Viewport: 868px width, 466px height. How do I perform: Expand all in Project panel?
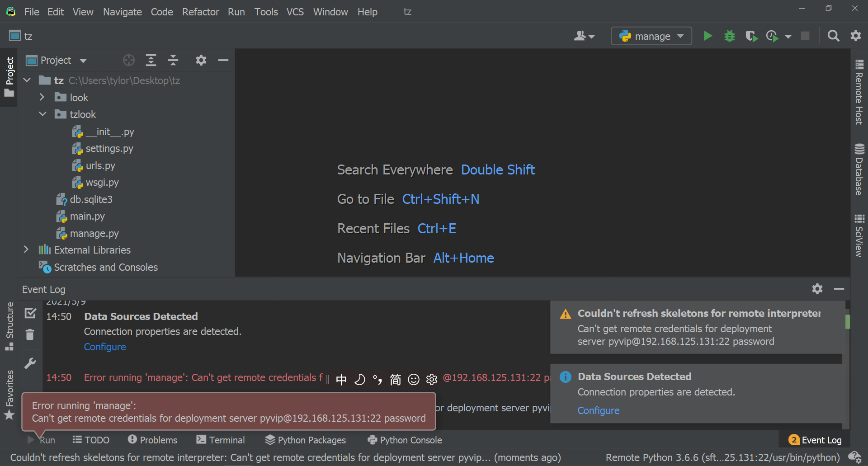[x=151, y=60]
